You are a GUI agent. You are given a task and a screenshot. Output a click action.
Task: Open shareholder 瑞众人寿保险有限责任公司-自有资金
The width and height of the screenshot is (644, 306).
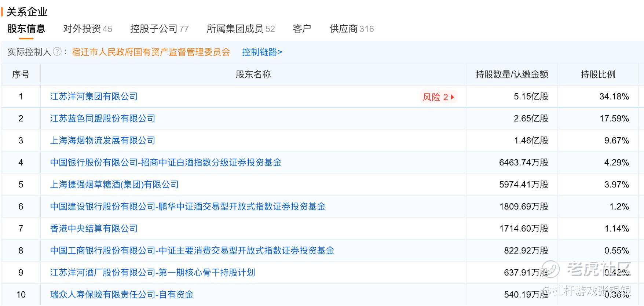tap(122, 295)
